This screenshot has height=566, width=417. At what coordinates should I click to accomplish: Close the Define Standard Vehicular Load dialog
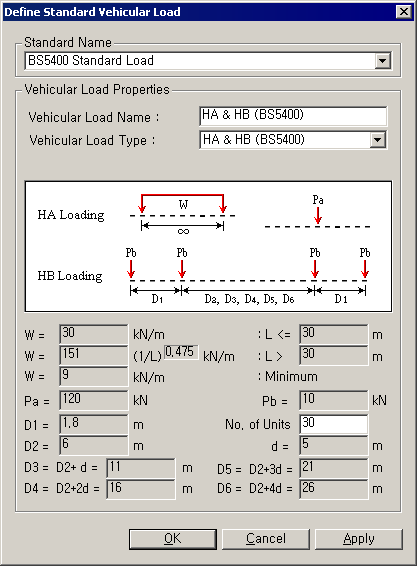(404, 12)
